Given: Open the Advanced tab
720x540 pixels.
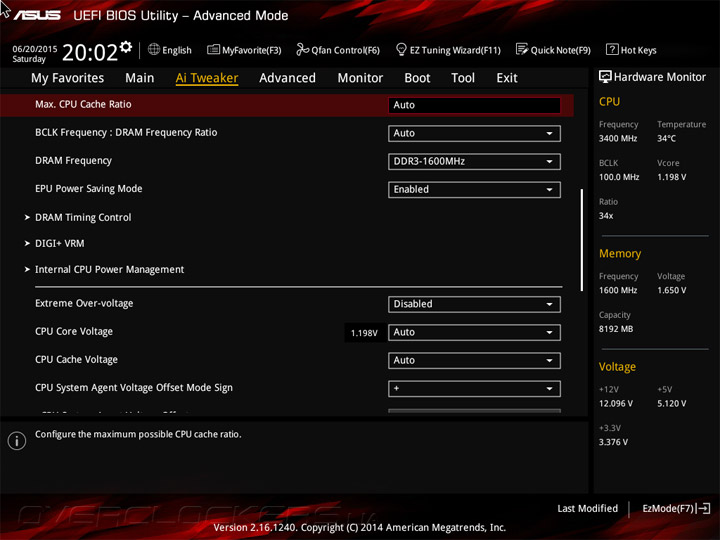Looking at the screenshot, I should click(x=287, y=78).
